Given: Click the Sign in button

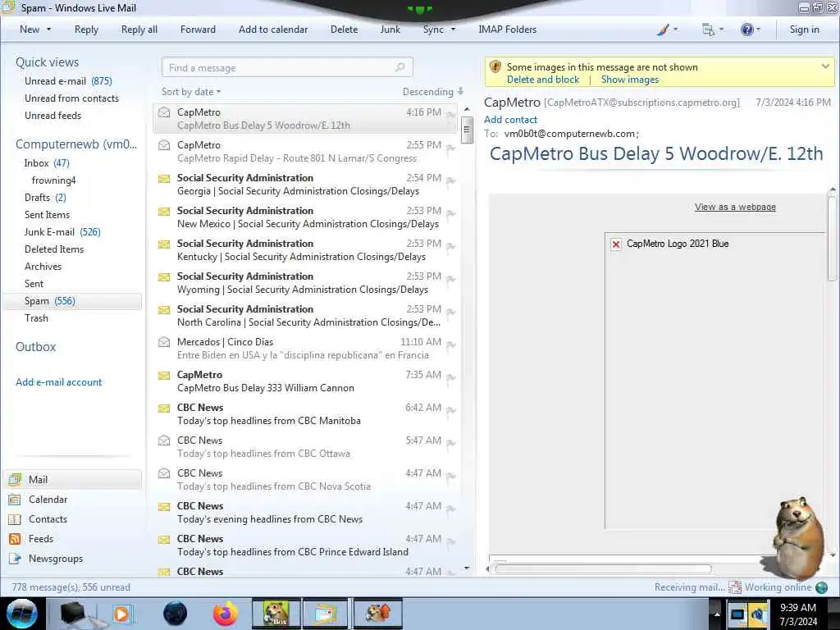Looking at the screenshot, I should tap(804, 30).
